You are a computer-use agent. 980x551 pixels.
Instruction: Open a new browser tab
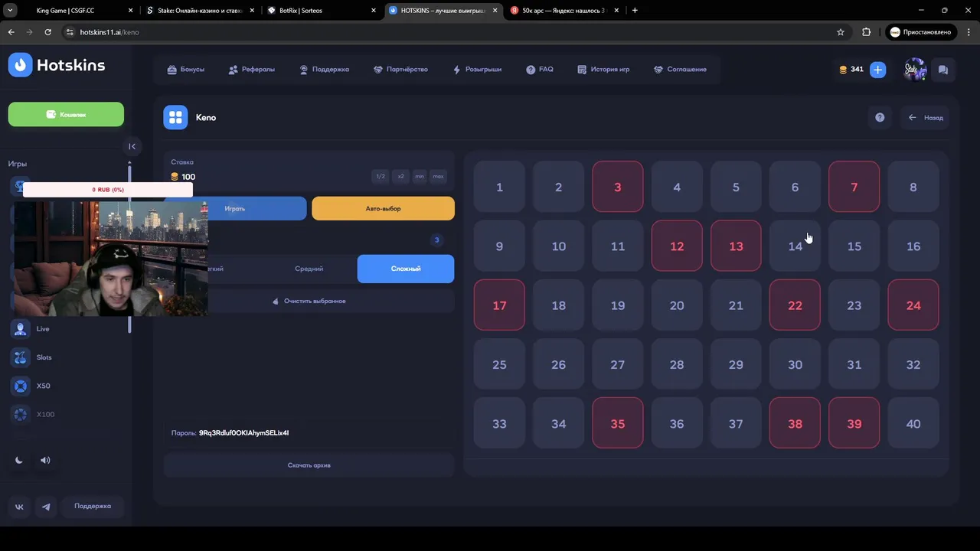pos(635,11)
